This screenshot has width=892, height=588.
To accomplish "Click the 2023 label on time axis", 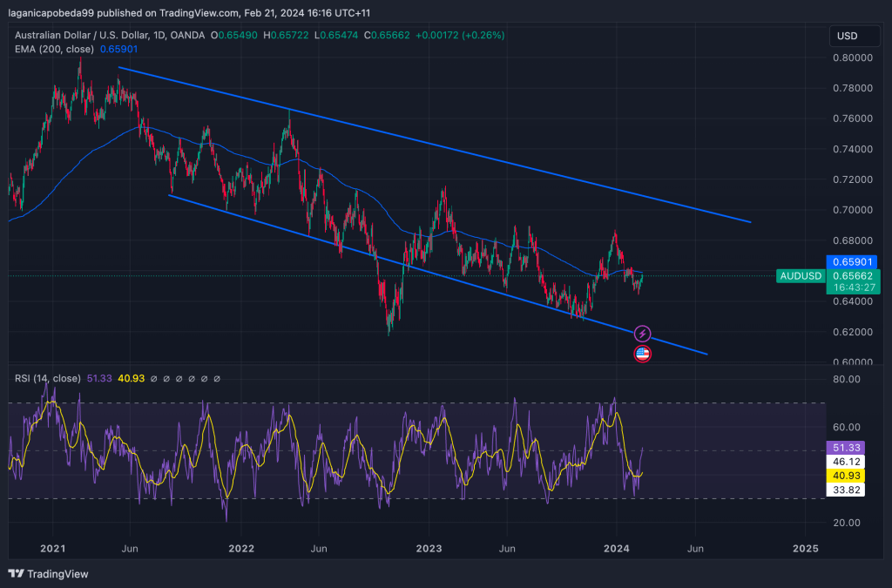I will tap(429, 549).
